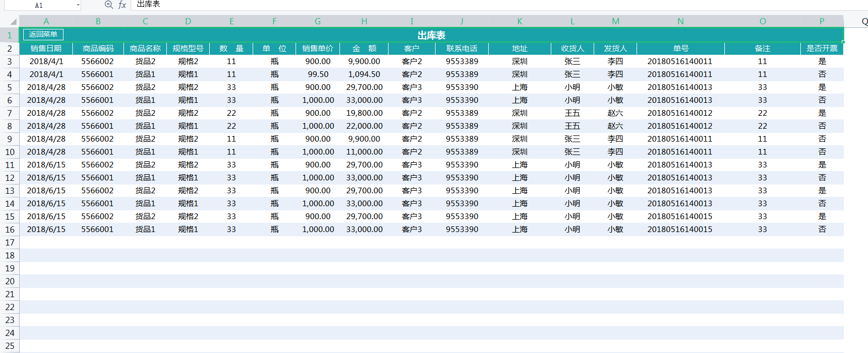The height and width of the screenshot is (353, 868).
Task: Click order number 20180516140012 in row 7
Action: [x=680, y=113]
